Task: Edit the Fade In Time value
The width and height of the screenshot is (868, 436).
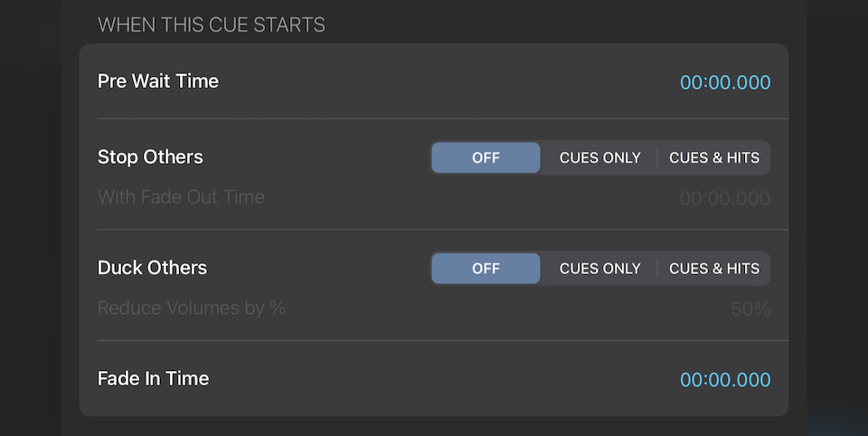Action: point(725,379)
